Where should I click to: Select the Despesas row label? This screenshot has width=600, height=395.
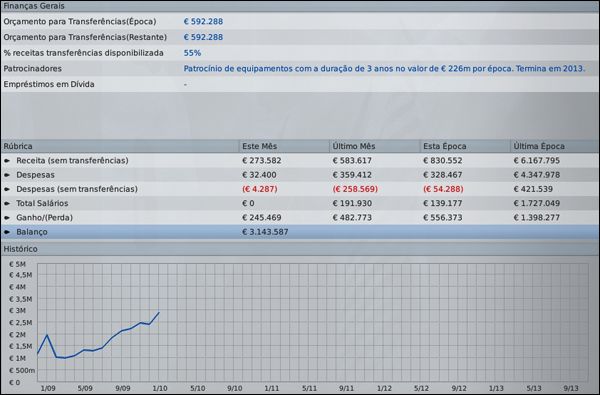pyautogui.click(x=35, y=175)
